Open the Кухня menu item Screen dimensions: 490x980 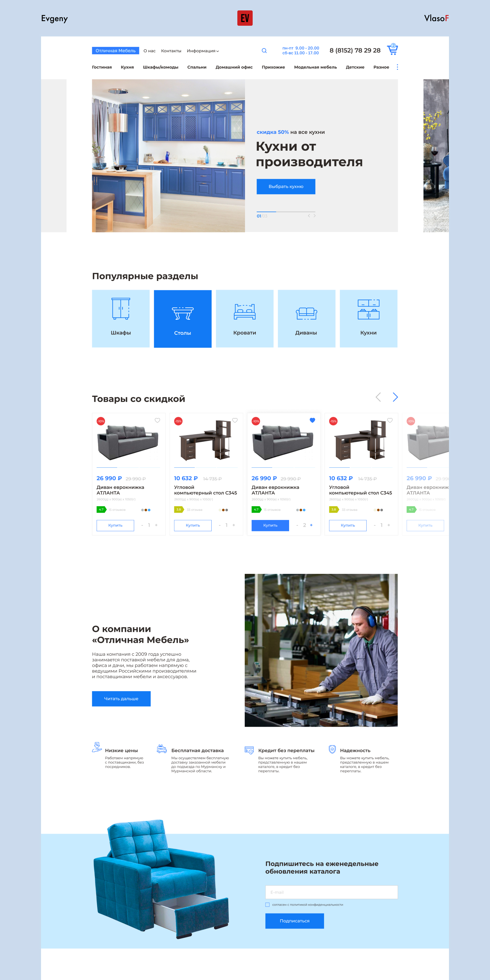[x=127, y=67]
